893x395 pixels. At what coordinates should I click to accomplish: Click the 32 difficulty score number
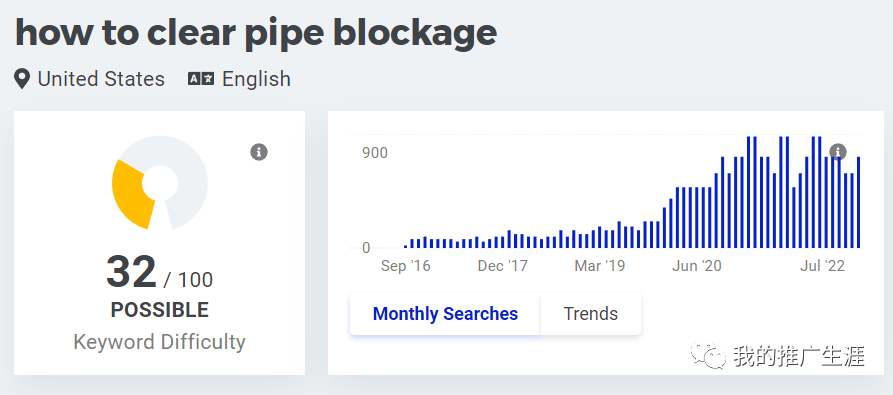point(131,272)
